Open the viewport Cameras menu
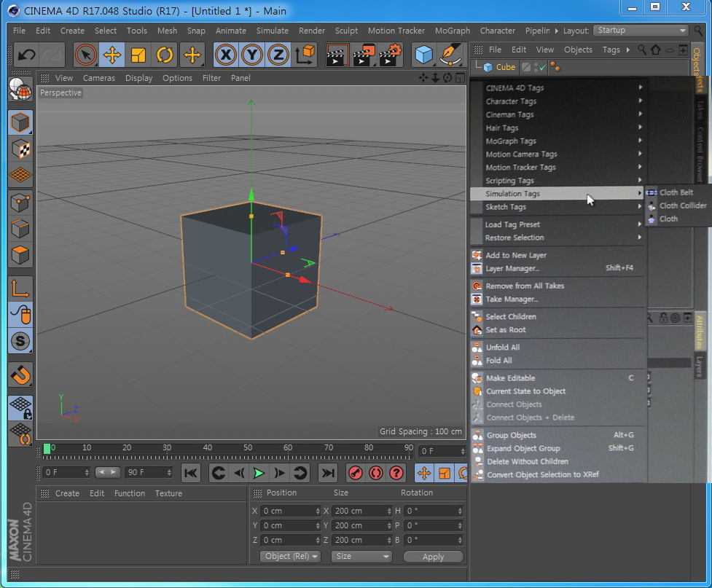Viewport: 712px width, 588px height. click(99, 78)
